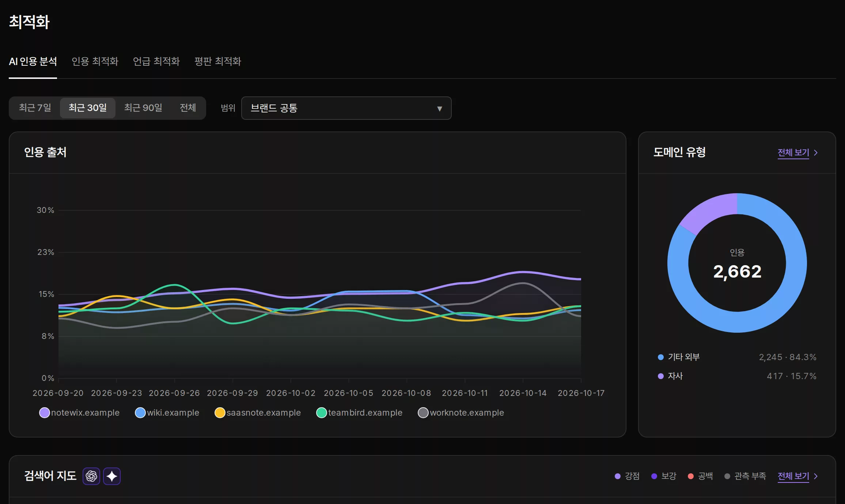Click 기타 외부 legend row

click(737, 357)
